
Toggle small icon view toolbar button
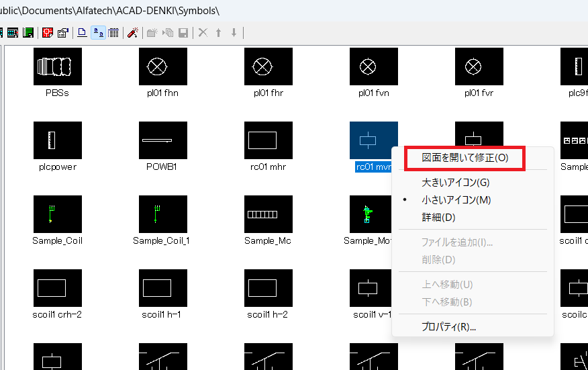[x=98, y=33]
